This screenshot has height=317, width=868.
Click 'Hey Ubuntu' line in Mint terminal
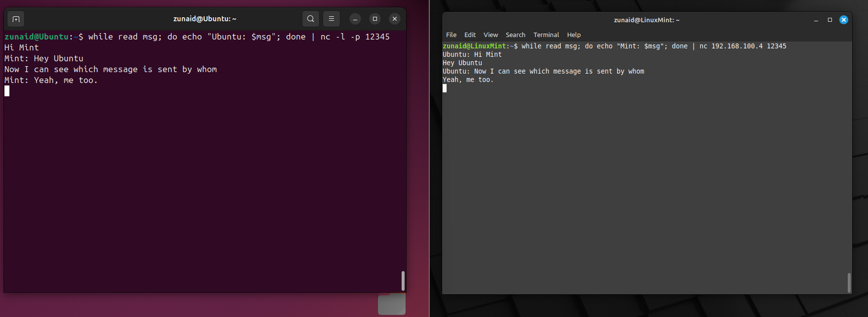pos(462,63)
